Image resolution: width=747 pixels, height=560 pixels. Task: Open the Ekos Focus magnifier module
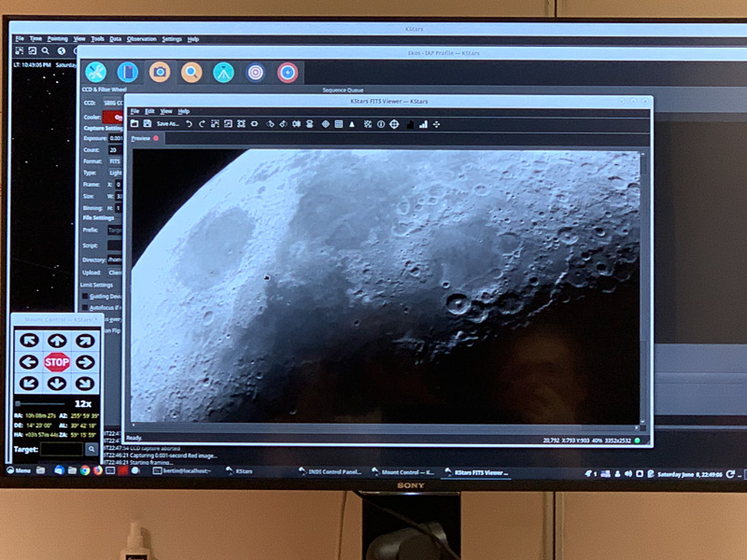(191, 73)
